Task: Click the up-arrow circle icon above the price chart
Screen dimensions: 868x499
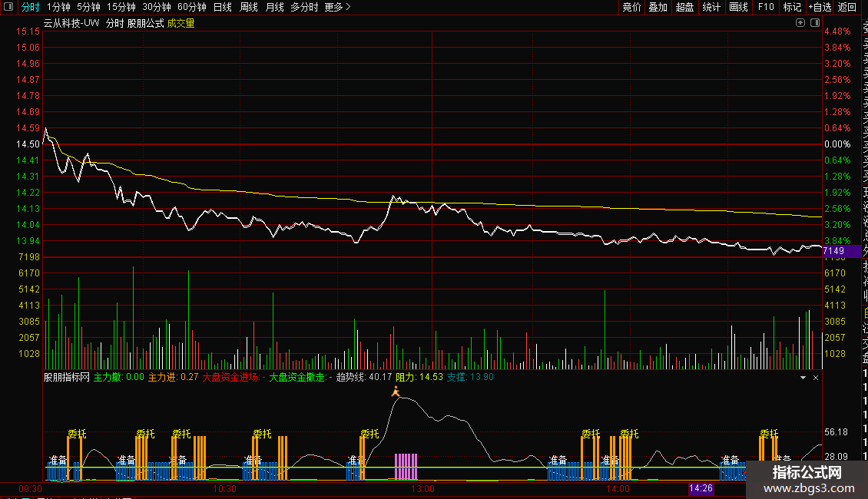Action: [801, 23]
